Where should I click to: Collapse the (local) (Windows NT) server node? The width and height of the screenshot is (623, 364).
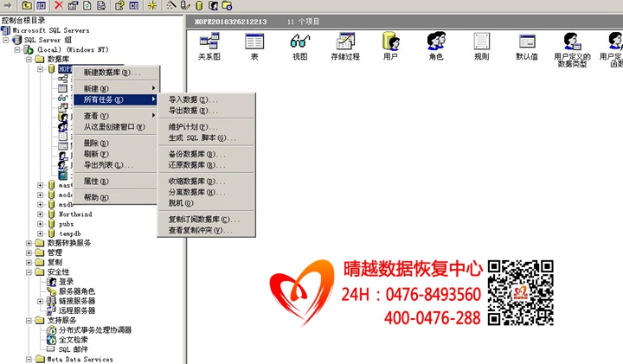[17, 49]
